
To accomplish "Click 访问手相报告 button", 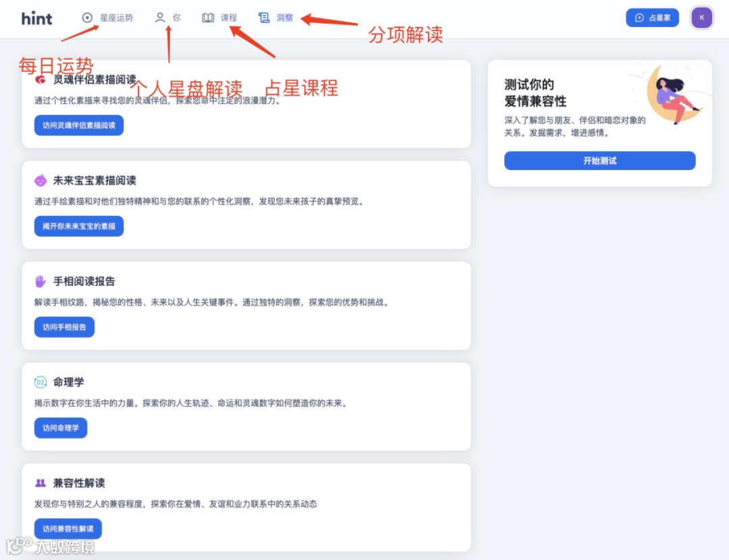I will pyautogui.click(x=65, y=327).
